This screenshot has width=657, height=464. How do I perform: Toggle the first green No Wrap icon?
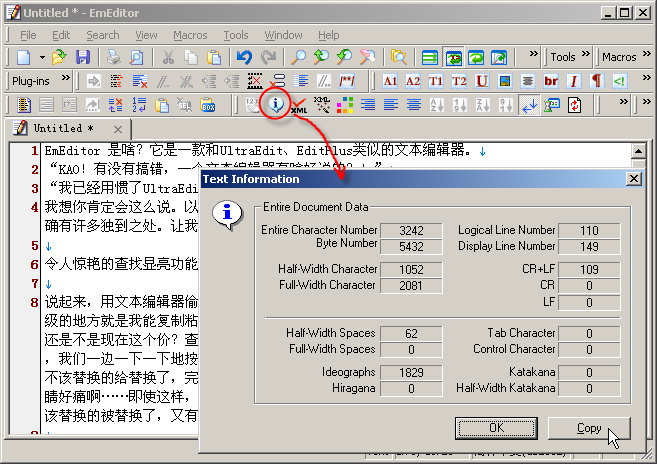(430, 57)
